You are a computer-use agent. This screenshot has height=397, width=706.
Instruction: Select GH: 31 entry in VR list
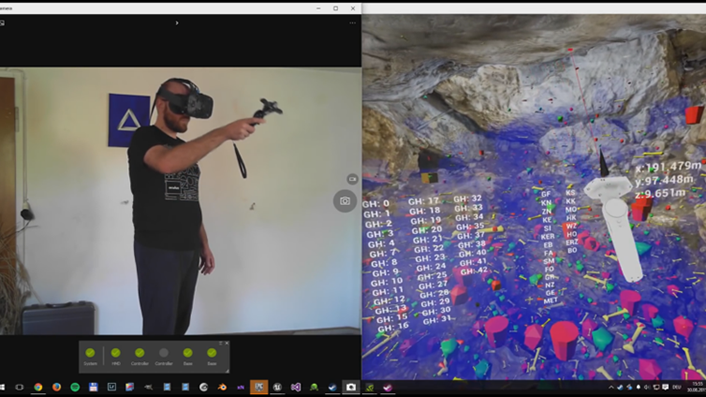[x=437, y=320]
